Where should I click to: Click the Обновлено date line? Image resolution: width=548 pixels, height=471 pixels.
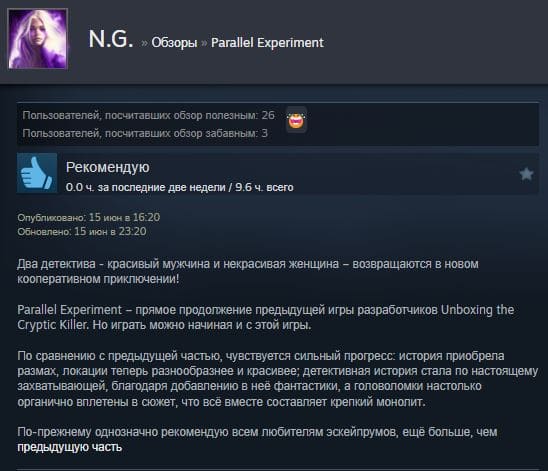coord(82,231)
